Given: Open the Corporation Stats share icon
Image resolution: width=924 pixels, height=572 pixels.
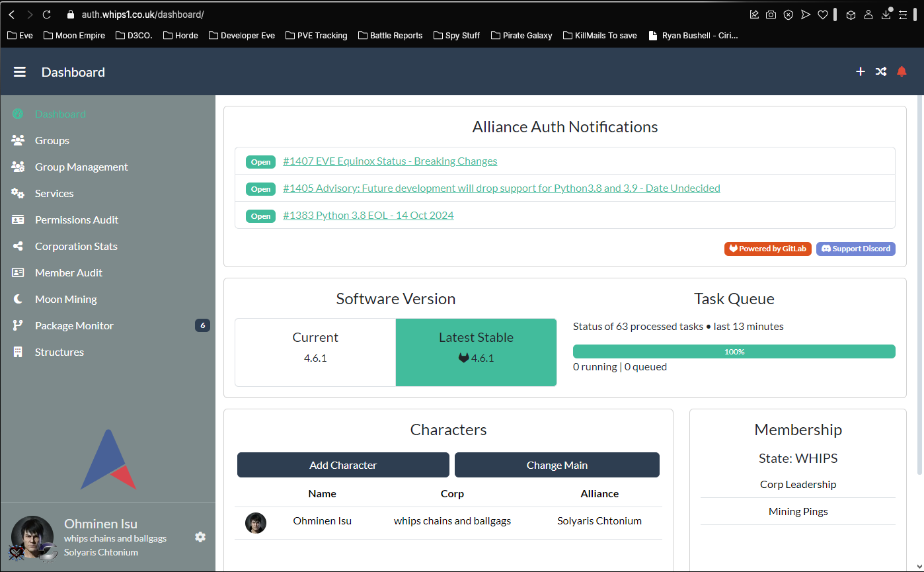Looking at the screenshot, I should 18,246.
